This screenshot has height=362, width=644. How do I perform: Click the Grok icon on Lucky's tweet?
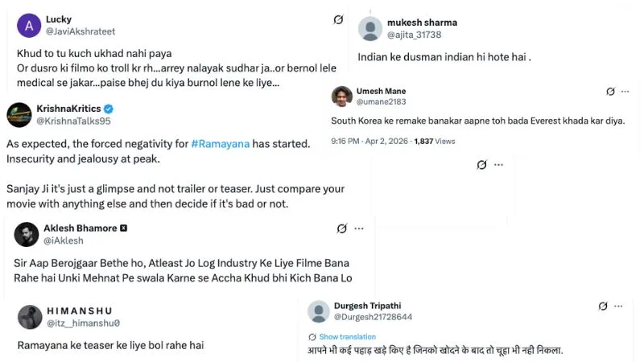click(338, 20)
